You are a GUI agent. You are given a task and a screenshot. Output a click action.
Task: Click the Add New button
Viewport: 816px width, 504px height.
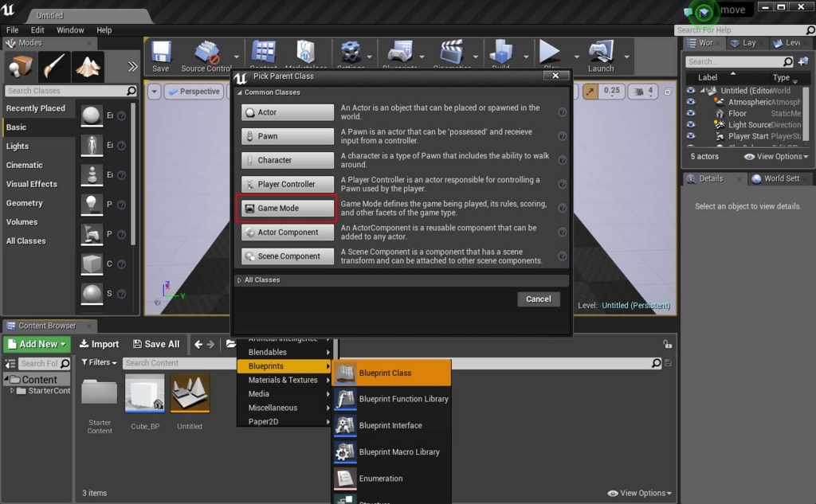tap(37, 344)
